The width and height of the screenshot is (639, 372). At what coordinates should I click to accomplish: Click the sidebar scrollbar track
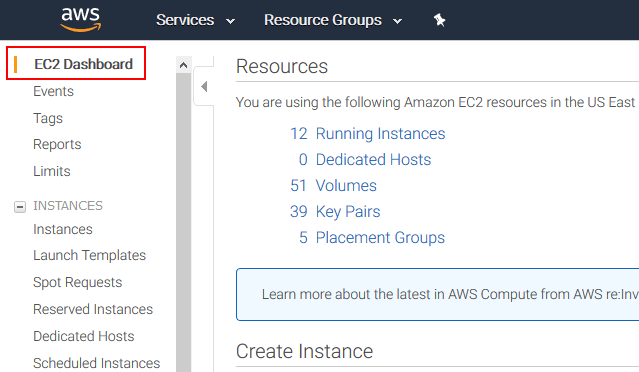click(183, 222)
